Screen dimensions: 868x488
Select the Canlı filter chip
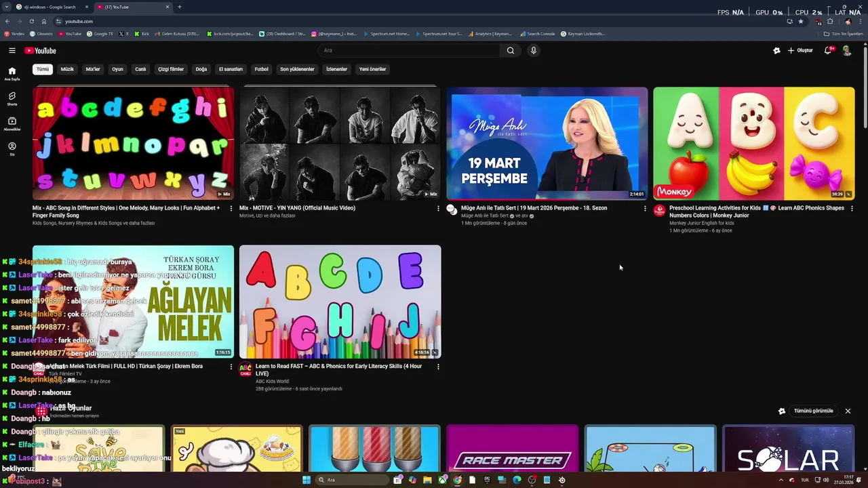(x=140, y=69)
